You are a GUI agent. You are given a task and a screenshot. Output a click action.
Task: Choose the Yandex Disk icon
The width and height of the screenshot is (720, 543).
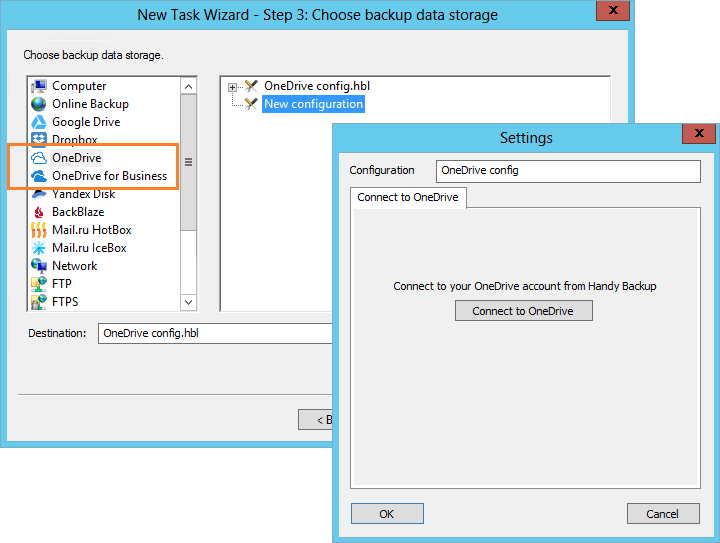(39, 194)
